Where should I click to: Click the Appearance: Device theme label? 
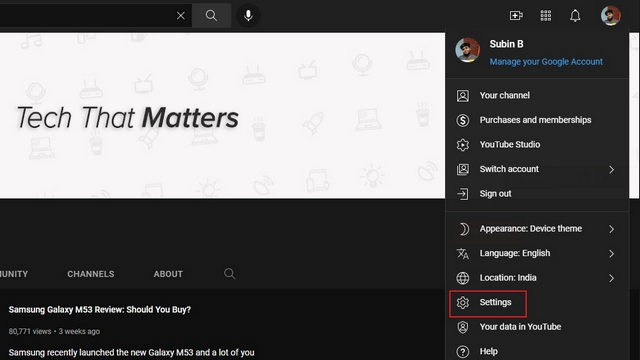point(531,229)
